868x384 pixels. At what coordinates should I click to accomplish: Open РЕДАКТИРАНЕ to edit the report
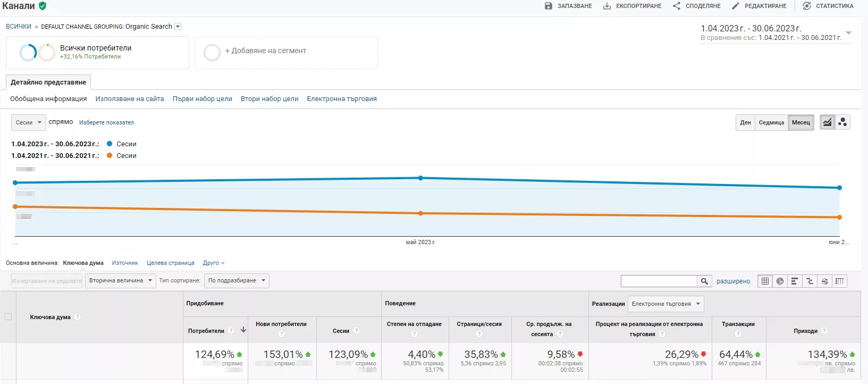pos(759,6)
